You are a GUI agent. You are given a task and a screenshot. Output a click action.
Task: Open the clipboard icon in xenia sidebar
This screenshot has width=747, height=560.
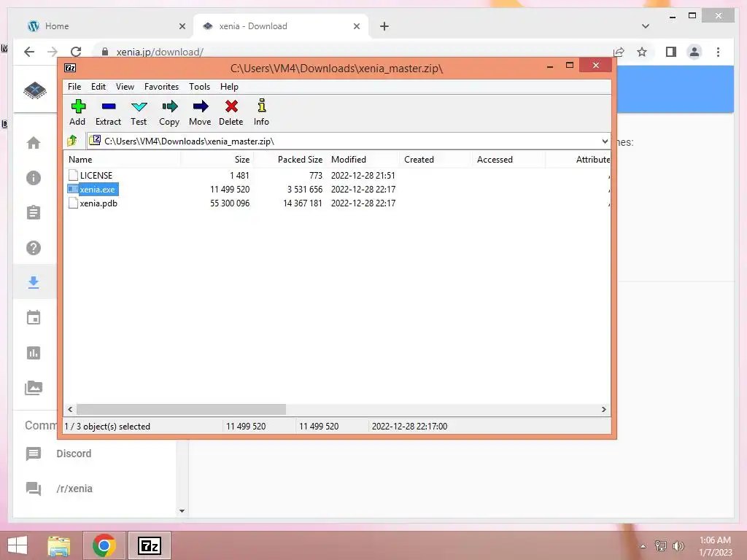coord(34,212)
